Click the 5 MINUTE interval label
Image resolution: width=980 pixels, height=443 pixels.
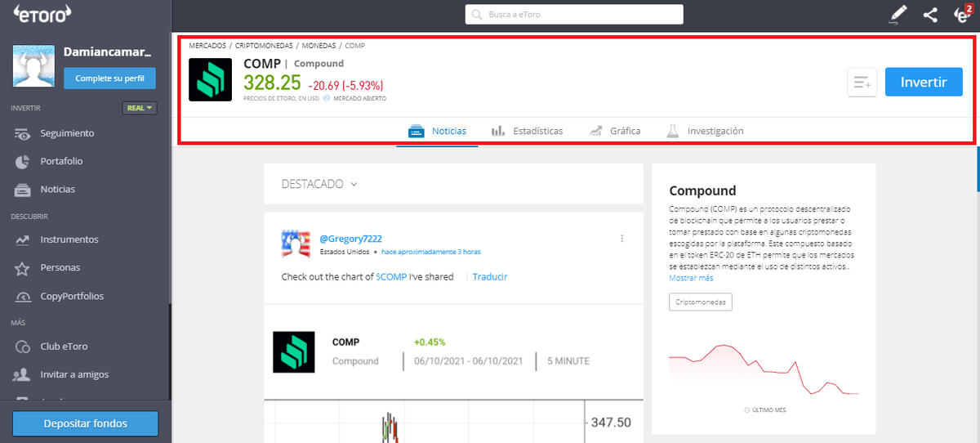pos(568,361)
